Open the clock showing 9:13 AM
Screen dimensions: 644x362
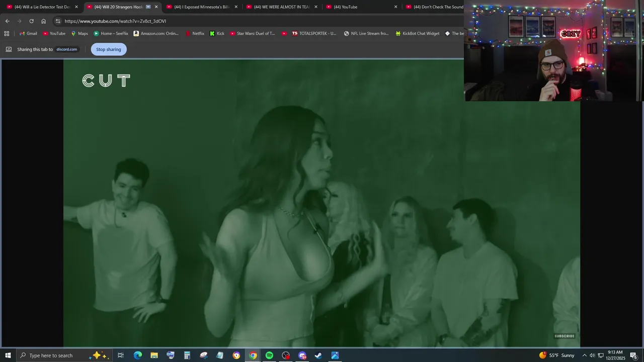615,355
